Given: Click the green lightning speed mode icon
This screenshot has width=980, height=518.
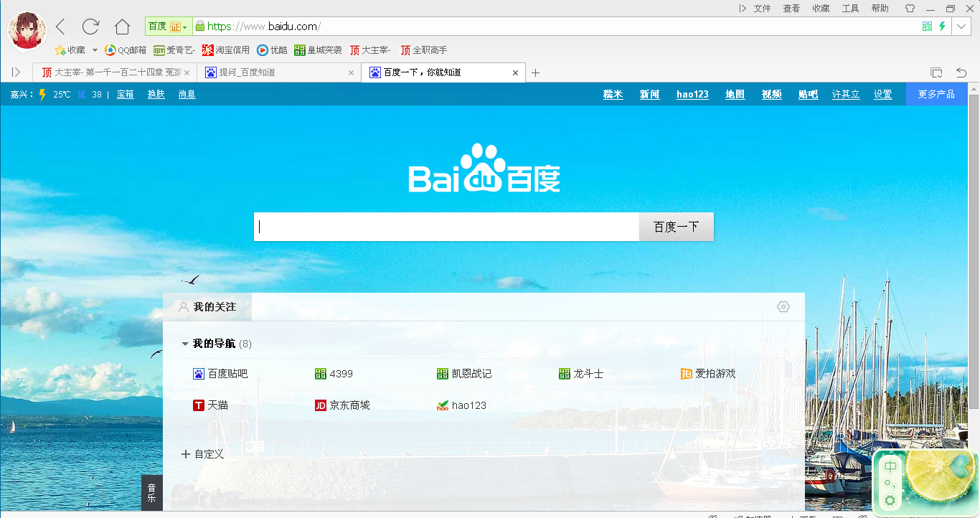Looking at the screenshot, I should click(x=942, y=27).
